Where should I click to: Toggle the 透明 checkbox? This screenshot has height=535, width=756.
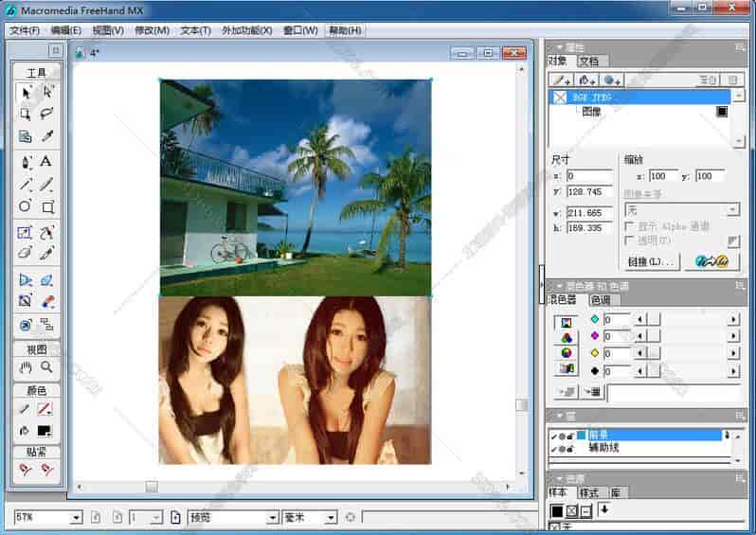point(629,241)
